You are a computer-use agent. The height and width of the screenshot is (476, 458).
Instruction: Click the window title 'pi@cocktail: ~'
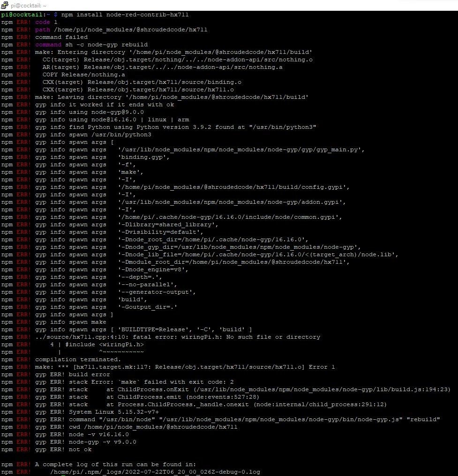29,6
